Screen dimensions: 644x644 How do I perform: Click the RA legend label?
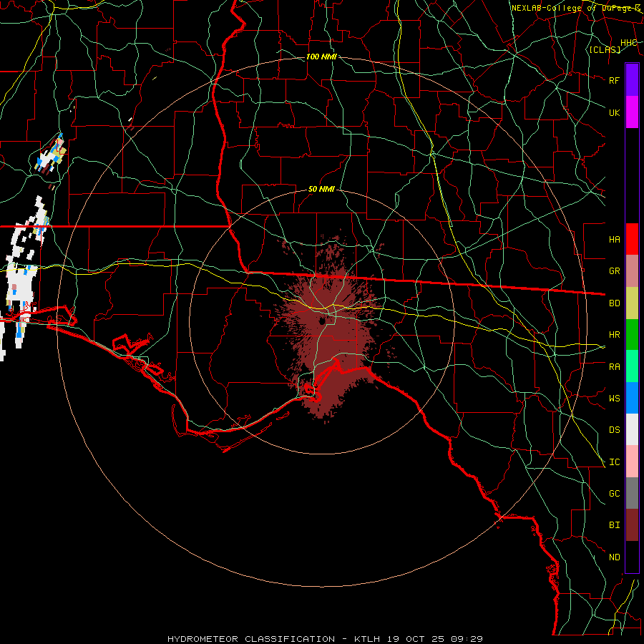[x=614, y=367]
